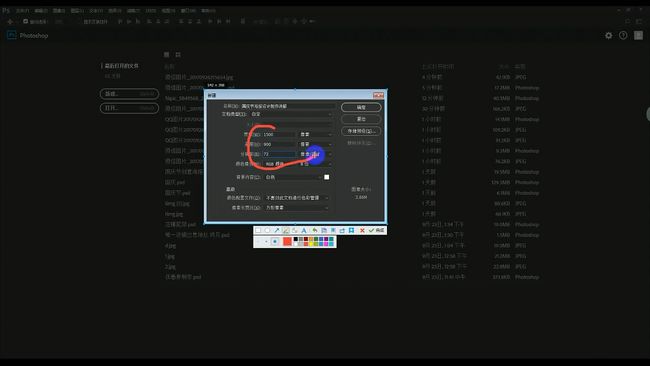Pick the yellow color swatch
The height and width of the screenshot is (366, 650).
tap(311, 244)
